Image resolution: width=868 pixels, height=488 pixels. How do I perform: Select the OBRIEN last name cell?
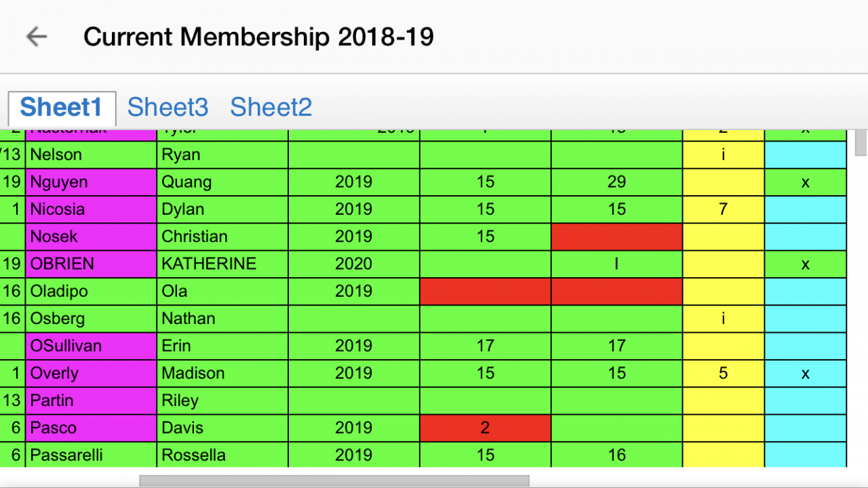[x=91, y=264]
